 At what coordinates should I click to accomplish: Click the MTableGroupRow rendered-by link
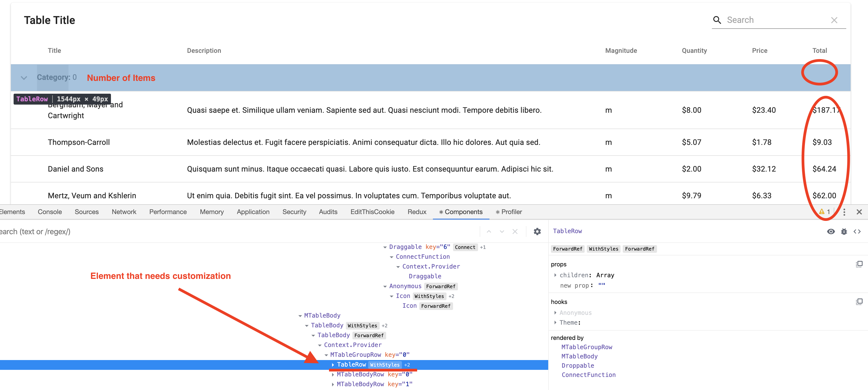point(587,347)
